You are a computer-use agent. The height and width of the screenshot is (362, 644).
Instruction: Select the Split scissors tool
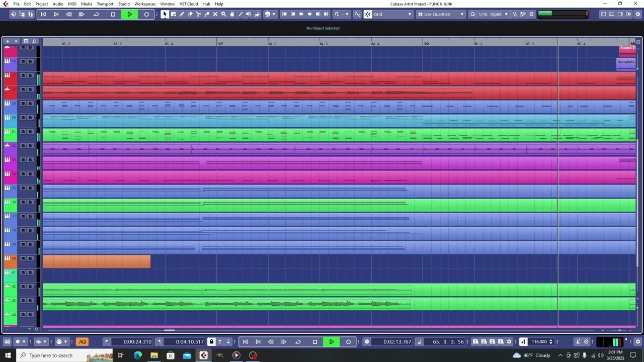tap(198, 14)
